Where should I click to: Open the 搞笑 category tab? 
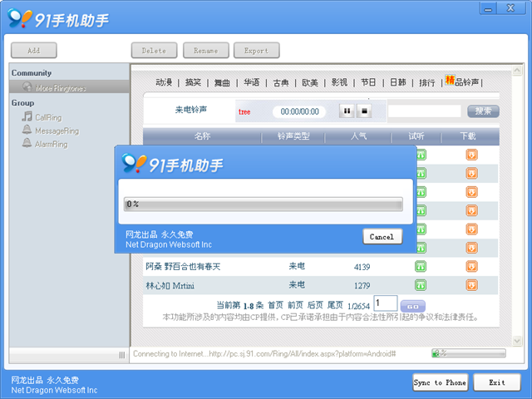(193, 82)
